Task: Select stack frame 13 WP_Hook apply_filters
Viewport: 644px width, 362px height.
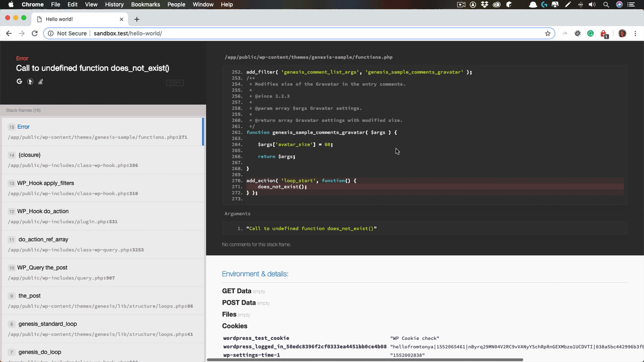Action: pyautogui.click(x=102, y=188)
